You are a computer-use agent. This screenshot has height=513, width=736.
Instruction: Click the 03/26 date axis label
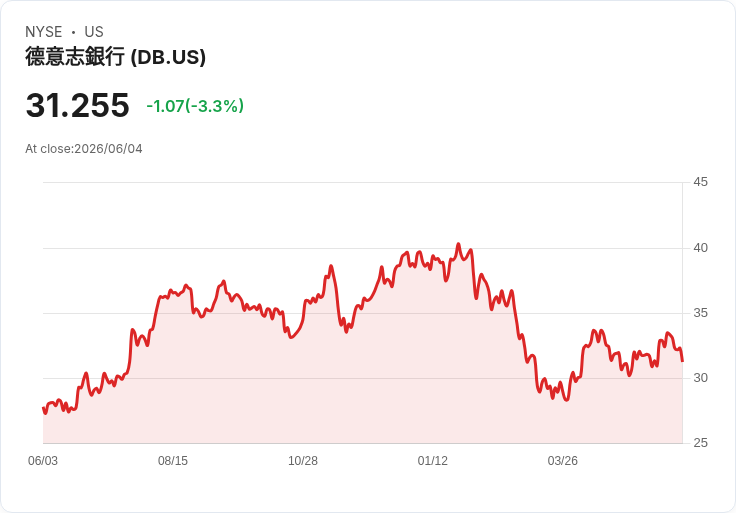pyautogui.click(x=562, y=461)
